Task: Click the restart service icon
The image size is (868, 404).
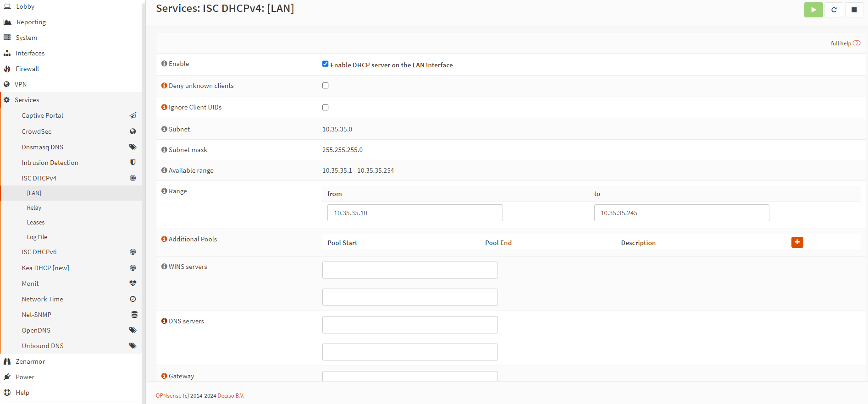Action: click(834, 10)
